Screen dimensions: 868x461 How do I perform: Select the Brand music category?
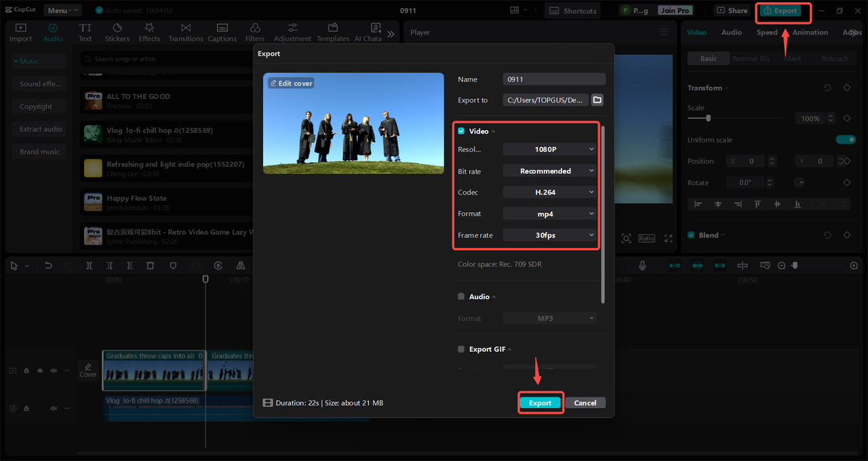[39, 152]
